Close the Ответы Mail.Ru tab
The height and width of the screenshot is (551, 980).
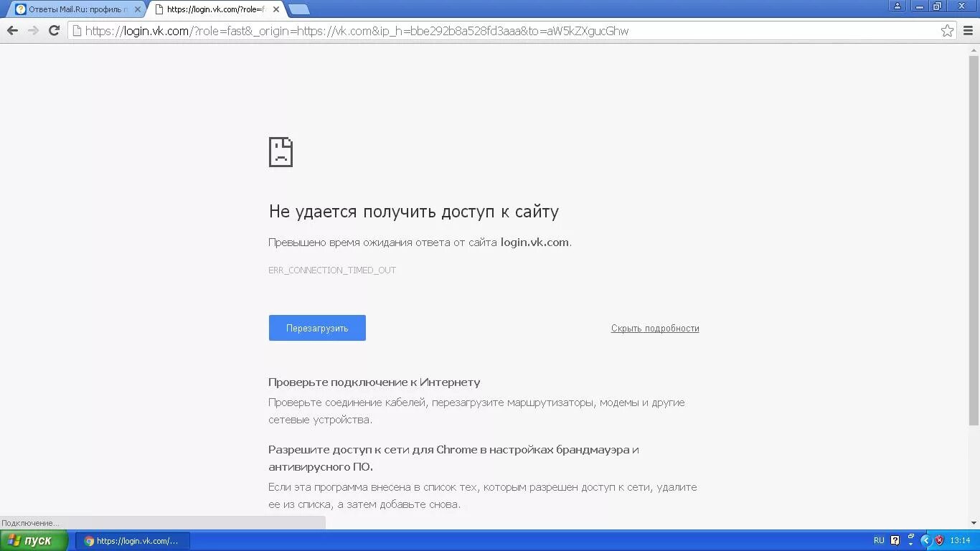coord(138,9)
